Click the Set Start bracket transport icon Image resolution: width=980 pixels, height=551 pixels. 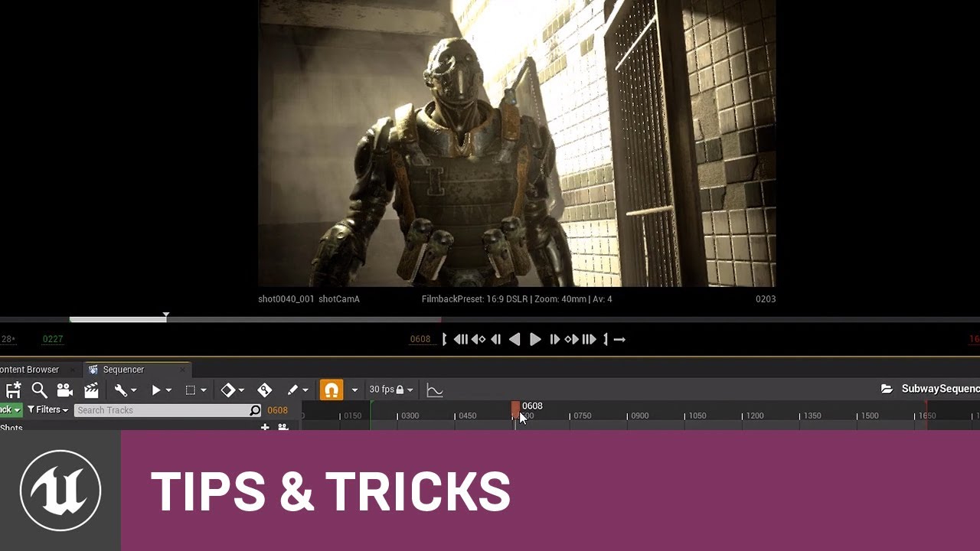click(x=444, y=339)
